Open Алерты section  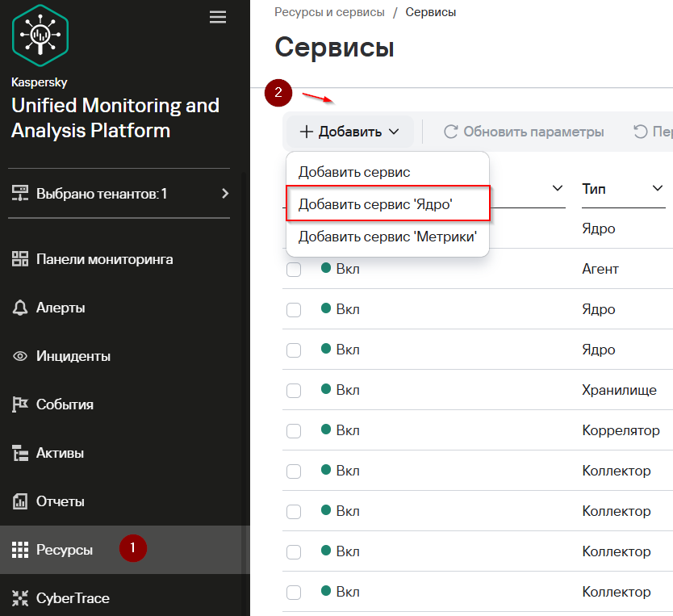click(x=61, y=308)
